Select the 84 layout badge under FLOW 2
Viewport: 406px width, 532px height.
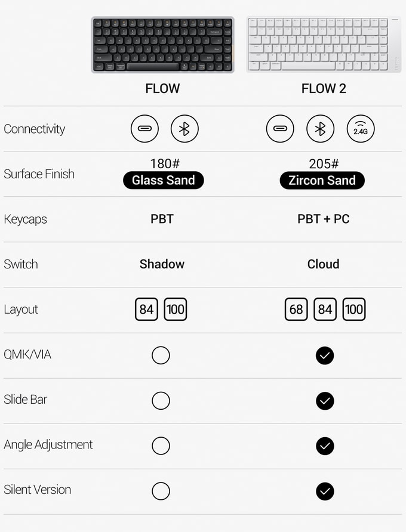(325, 310)
